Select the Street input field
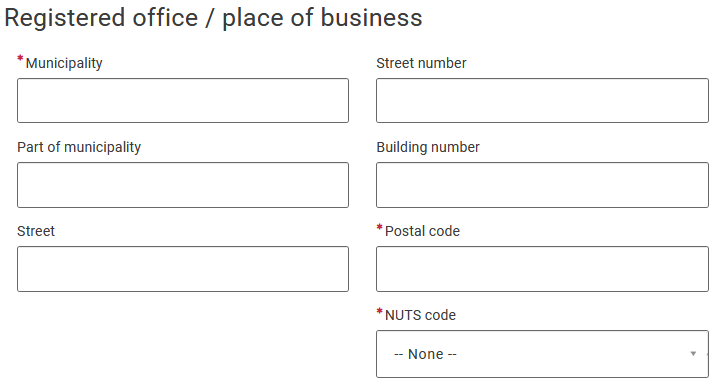Image resolution: width=721 pixels, height=388 pixels. click(183, 269)
